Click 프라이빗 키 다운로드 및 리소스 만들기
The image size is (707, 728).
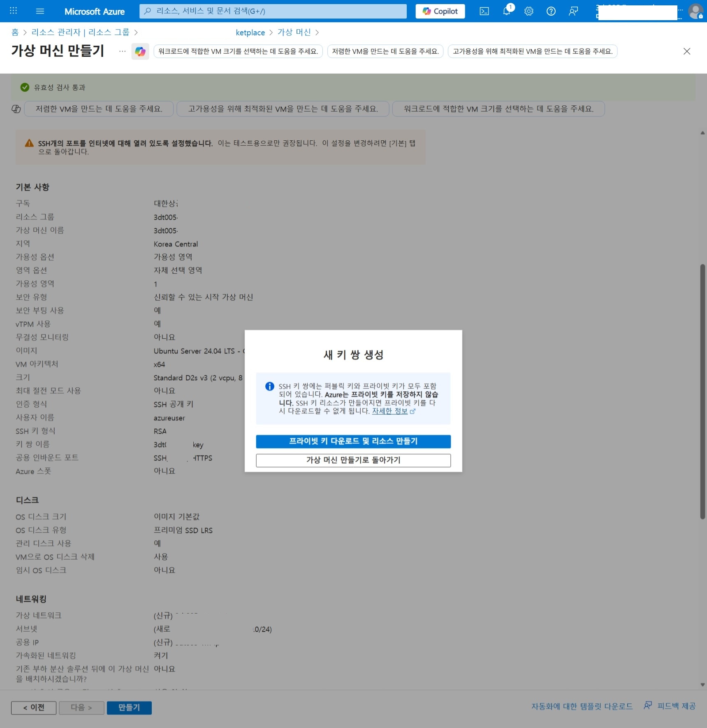point(353,441)
